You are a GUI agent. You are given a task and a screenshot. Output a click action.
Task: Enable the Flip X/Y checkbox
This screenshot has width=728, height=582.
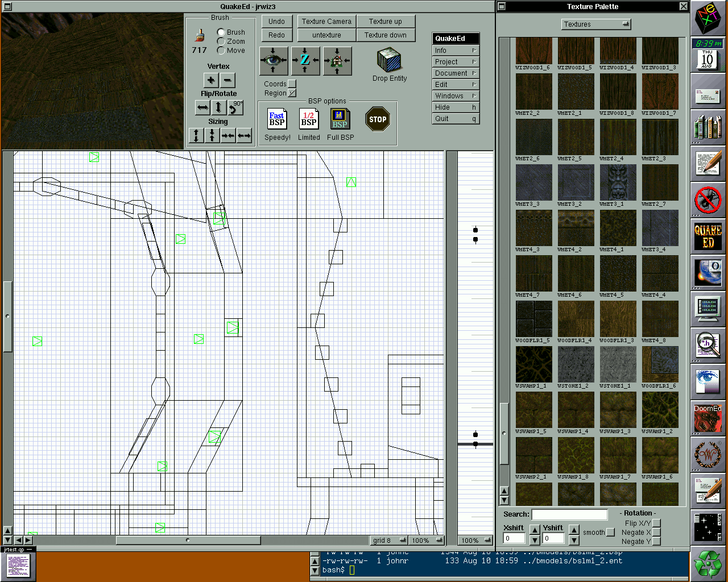[x=657, y=523]
